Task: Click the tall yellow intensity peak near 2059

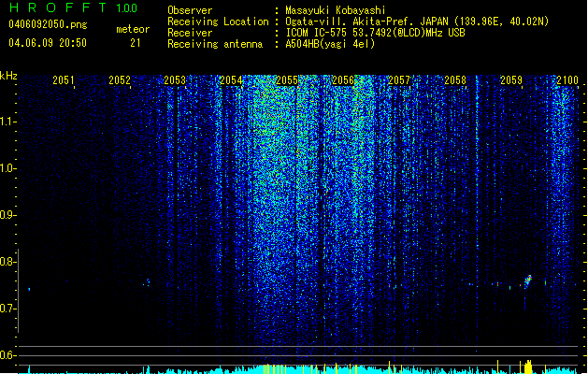Action: [528, 367]
